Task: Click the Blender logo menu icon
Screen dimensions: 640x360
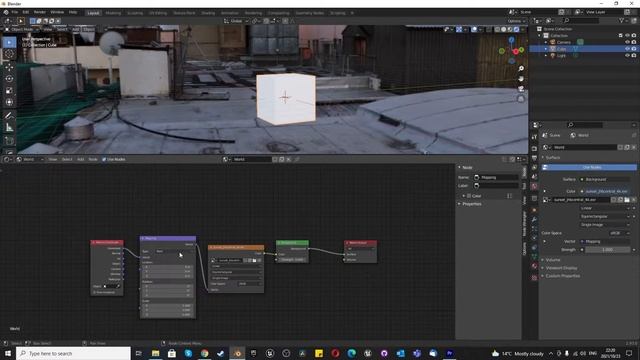Action: 6,12
